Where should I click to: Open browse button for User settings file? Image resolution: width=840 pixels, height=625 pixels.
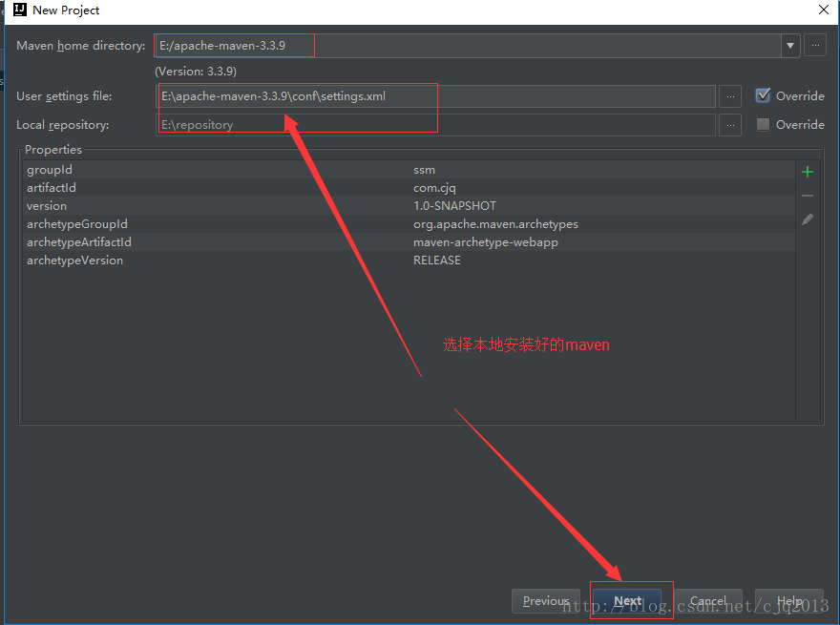coord(730,96)
